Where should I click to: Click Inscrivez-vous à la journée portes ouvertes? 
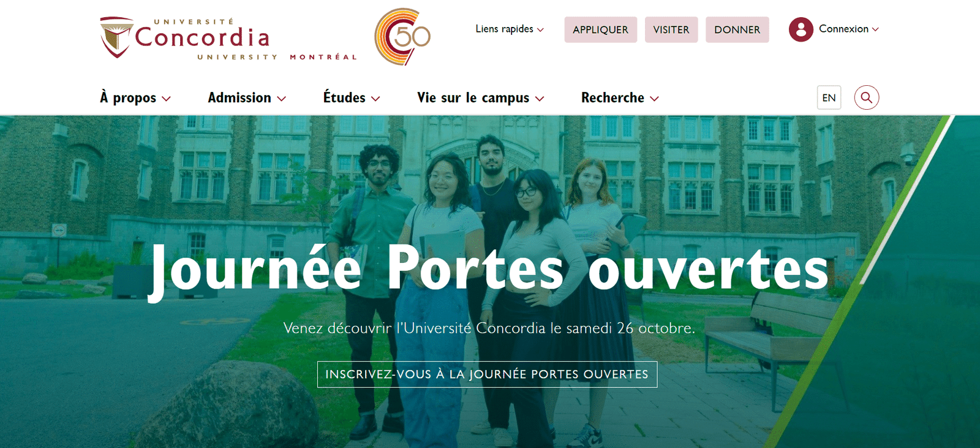(x=487, y=374)
